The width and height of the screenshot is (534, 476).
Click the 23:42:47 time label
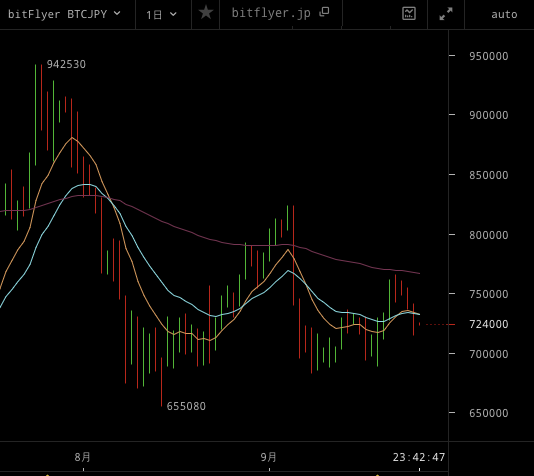click(419, 457)
